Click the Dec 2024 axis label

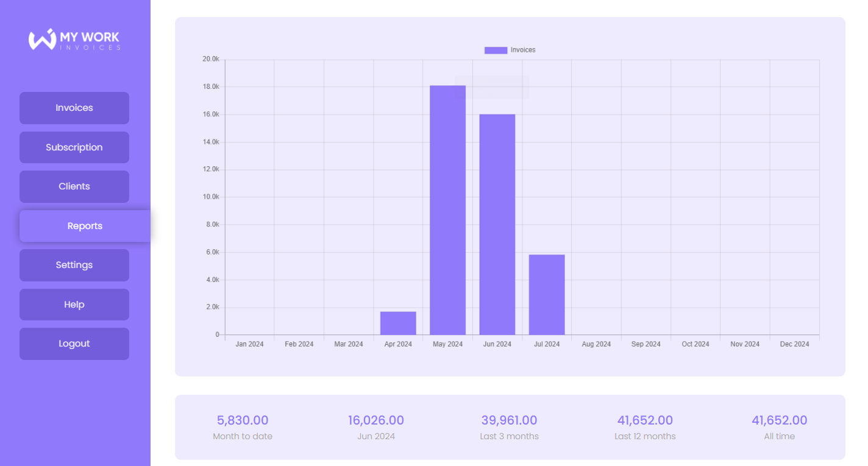pyautogui.click(x=794, y=344)
